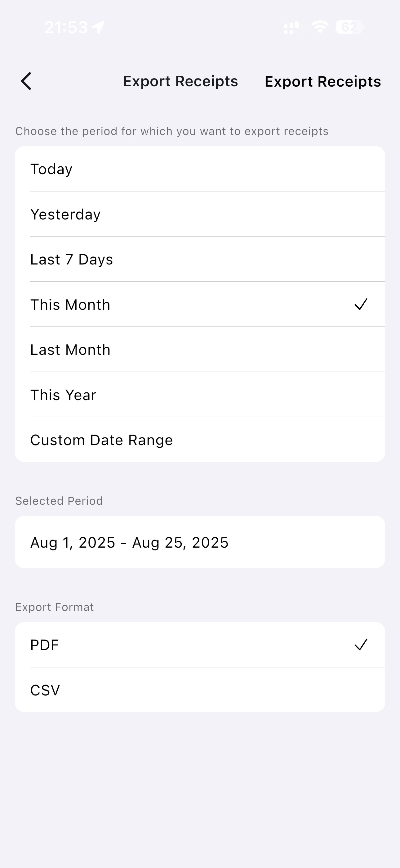Choose Last 7 Days period
The width and height of the screenshot is (400, 868).
click(200, 260)
